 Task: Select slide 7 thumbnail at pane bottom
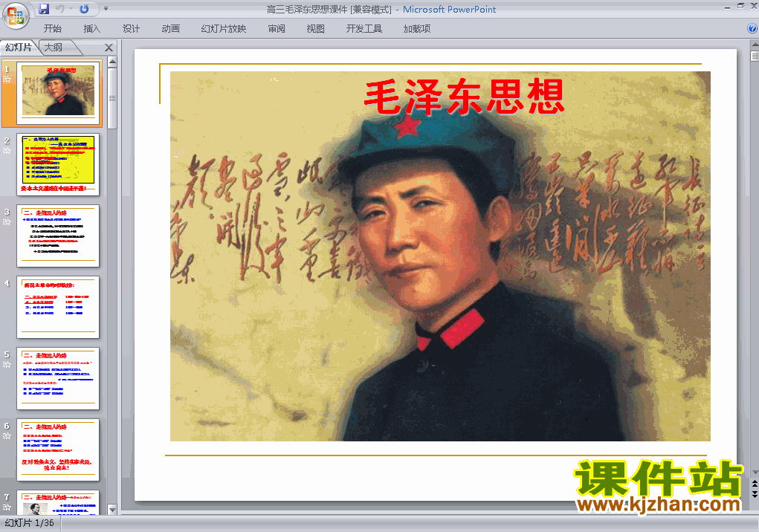pyautogui.click(x=58, y=502)
